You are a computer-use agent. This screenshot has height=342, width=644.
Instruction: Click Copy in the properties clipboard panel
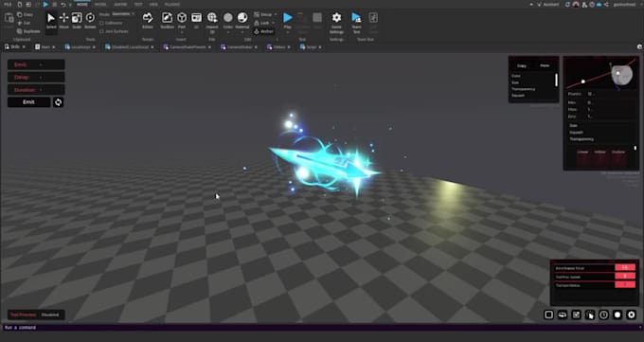click(x=522, y=65)
